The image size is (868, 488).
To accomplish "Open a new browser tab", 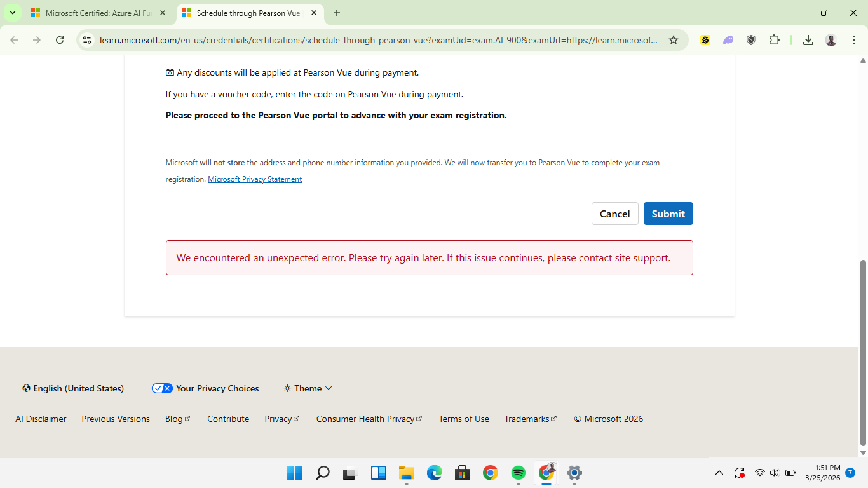I will click(337, 13).
